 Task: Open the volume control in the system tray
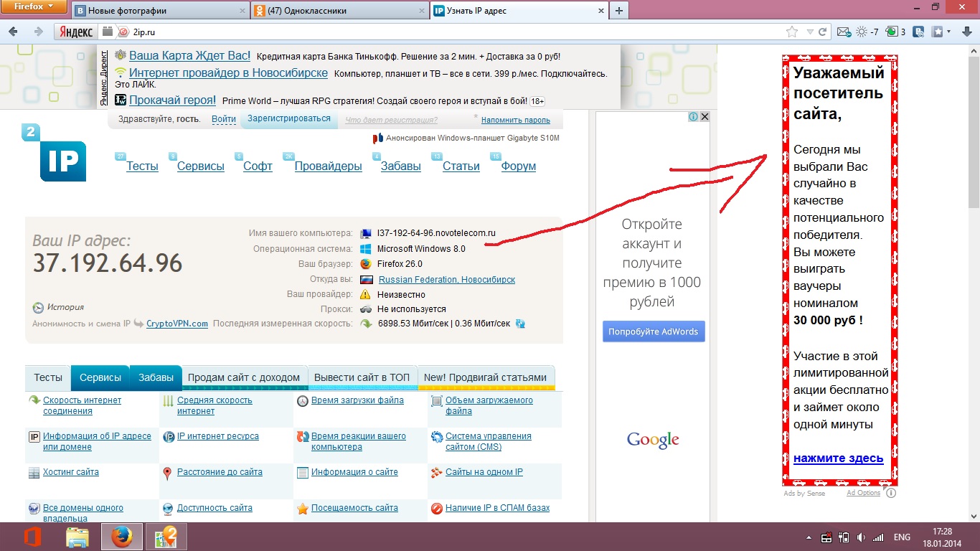[x=860, y=537]
